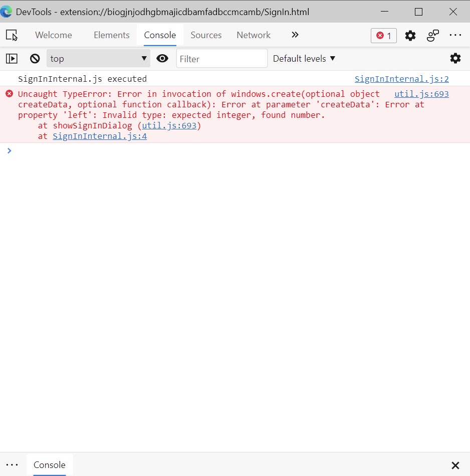Viewport: 470px width, 476px height.
Task: Toggle the live expression eye icon
Action: pyautogui.click(x=162, y=59)
